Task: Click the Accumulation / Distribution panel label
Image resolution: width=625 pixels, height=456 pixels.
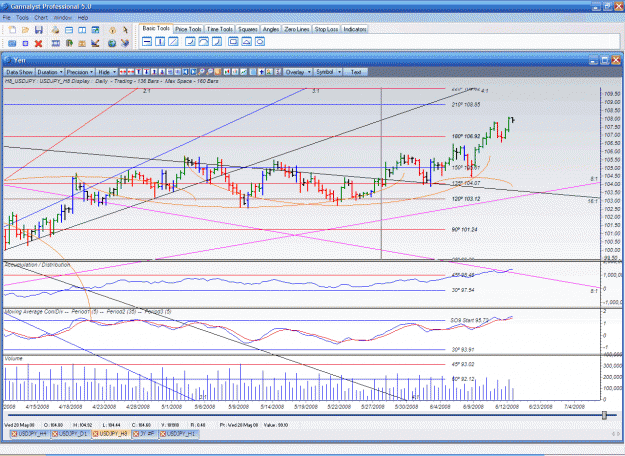Action: point(37,265)
